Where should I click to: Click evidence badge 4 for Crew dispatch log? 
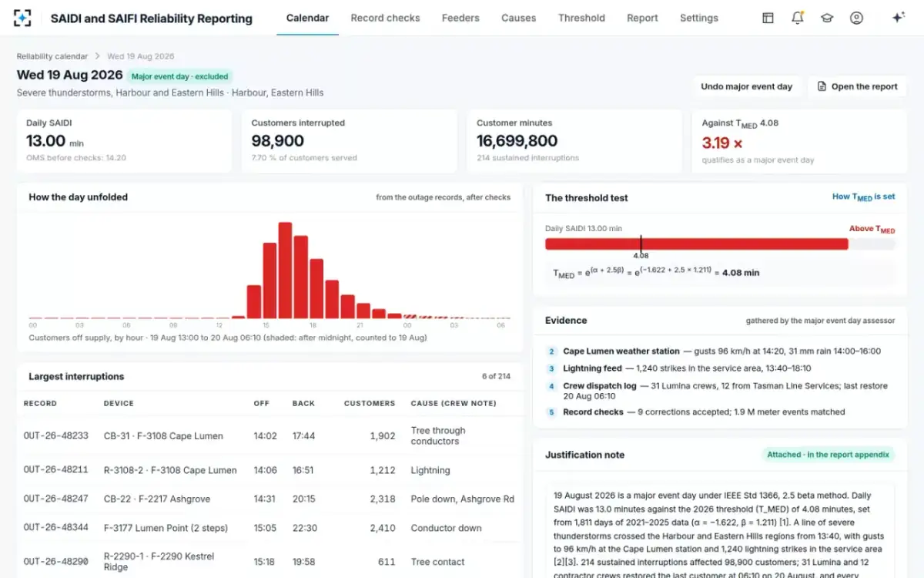click(x=551, y=386)
